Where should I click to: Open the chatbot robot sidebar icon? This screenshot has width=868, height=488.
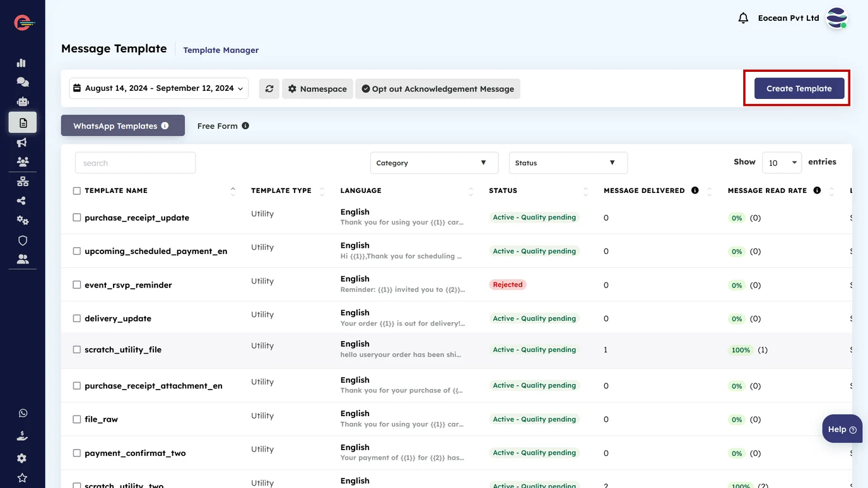(23, 102)
